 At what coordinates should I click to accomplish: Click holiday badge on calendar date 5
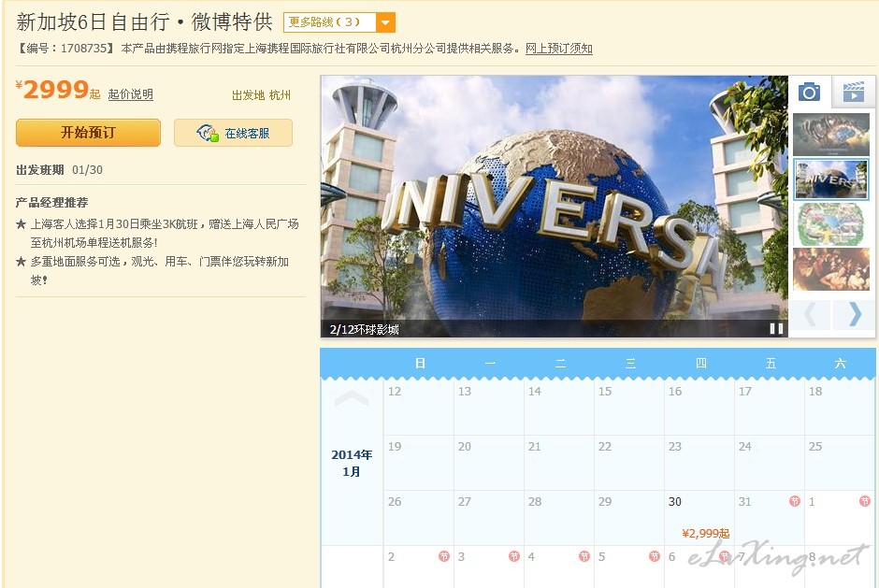point(655,556)
